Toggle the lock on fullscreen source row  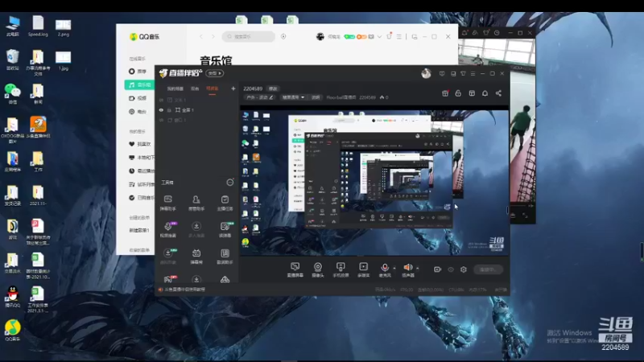click(x=169, y=110)
